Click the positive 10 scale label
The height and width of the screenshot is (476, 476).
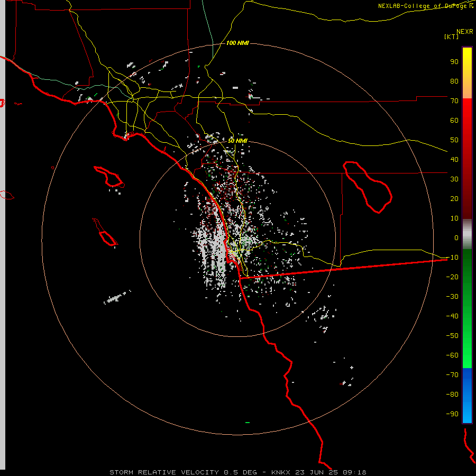[x=454, y=218]
